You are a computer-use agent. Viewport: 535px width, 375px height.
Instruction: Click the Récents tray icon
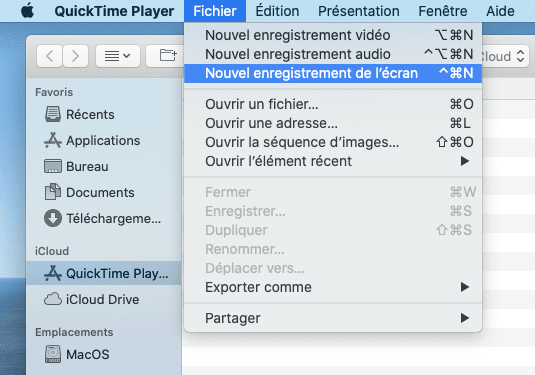53,114
